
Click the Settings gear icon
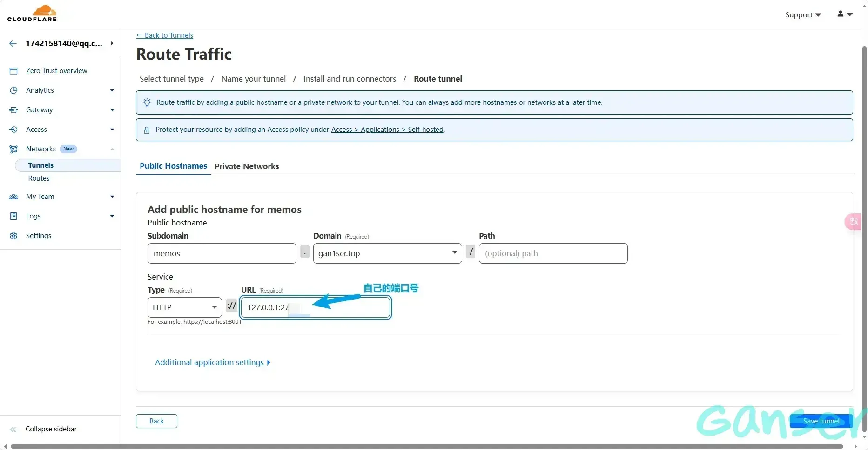tap(13, 236)
